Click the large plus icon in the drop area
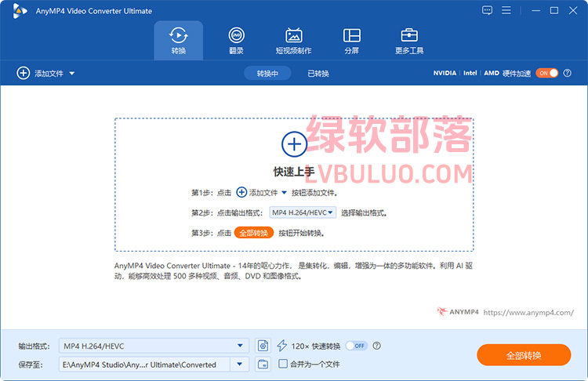Image resolution: width=588 pixels, height=381 pixels. [294, 144]
